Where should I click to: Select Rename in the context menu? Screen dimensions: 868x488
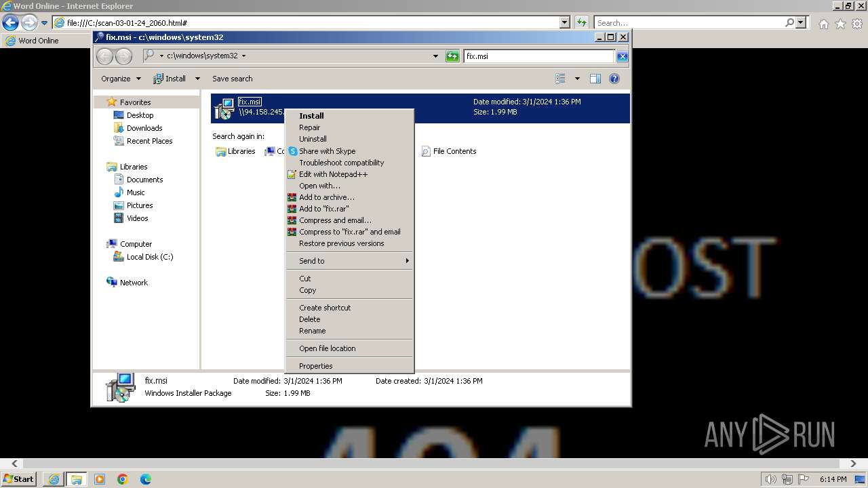coord(349,331)
